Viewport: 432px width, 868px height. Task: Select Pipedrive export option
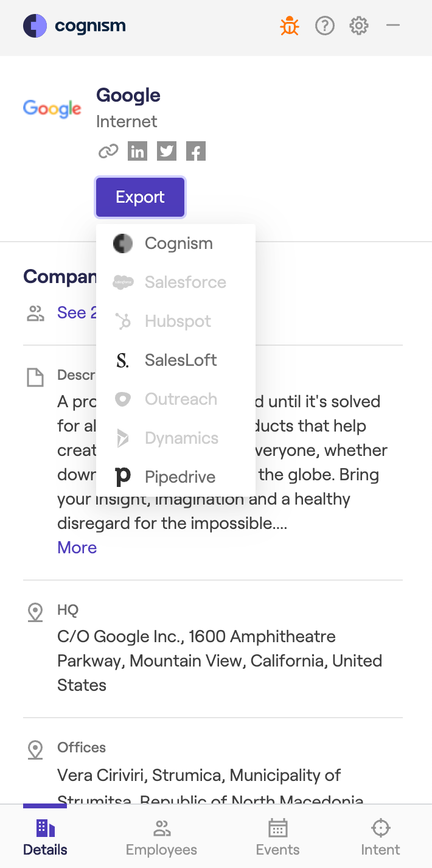[179, 477]
